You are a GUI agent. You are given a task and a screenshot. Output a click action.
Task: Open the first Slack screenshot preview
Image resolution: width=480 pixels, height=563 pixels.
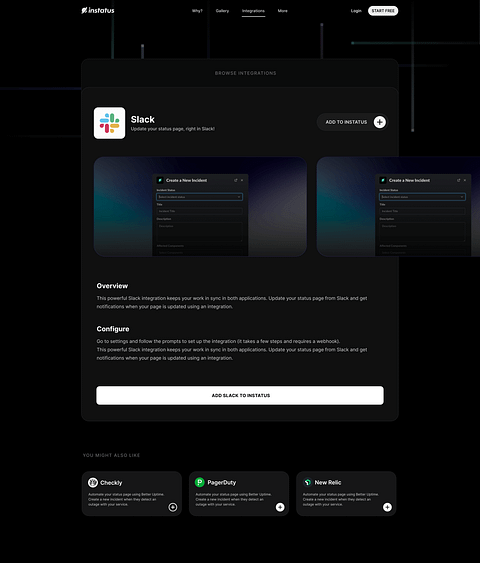tap(200, 206)
